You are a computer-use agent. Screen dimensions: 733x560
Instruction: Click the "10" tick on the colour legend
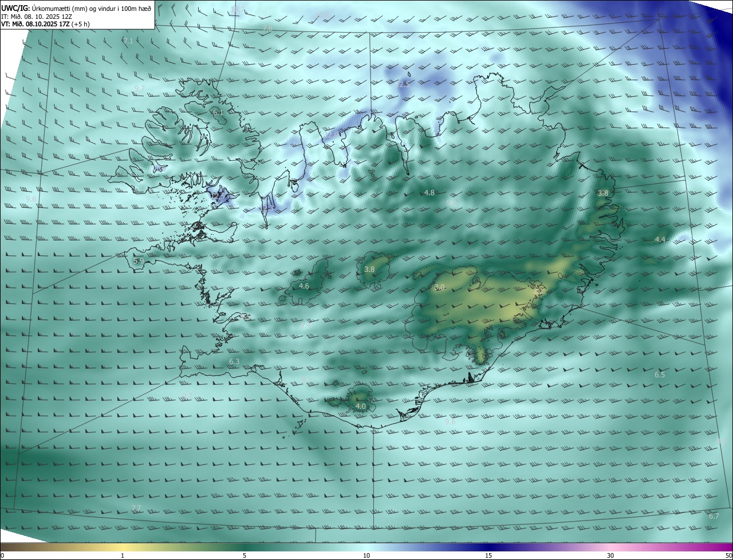(366, 555)
